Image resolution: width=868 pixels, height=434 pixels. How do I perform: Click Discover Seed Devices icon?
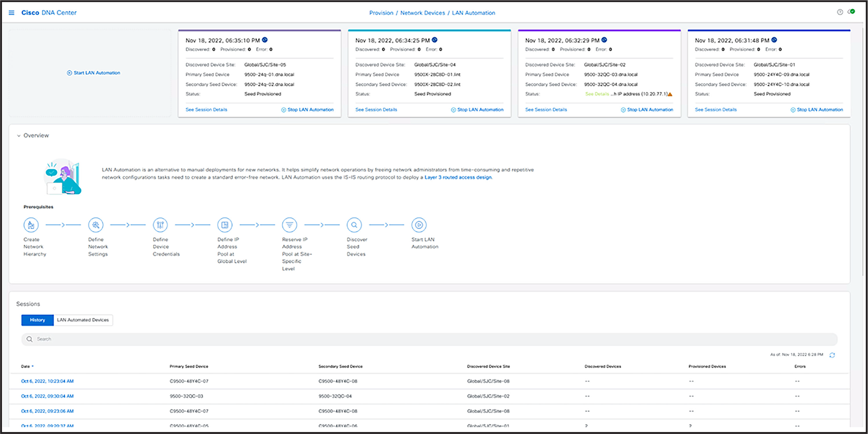pyautogui.click(x=354, y=225)
